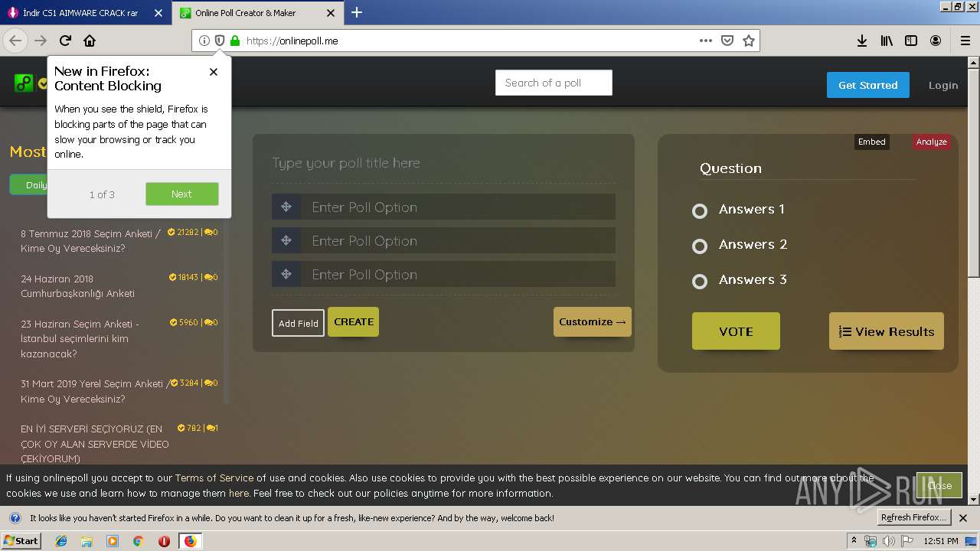Toggle the sidebar view icon
980x551 pixels.
[911, 41]
